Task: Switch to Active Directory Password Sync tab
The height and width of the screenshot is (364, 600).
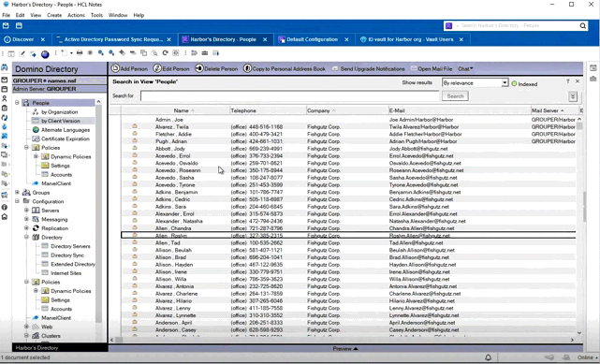Action: tap(113, 39)
